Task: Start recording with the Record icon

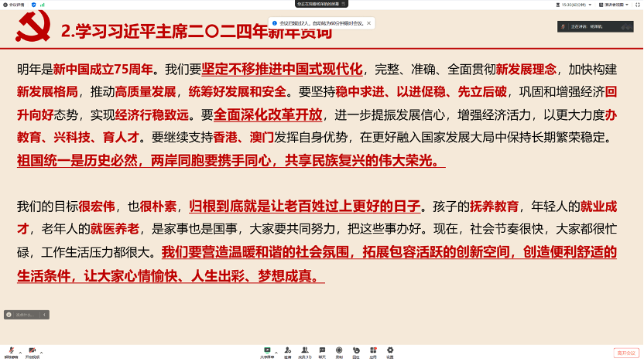Action: [x=339, y=350]
